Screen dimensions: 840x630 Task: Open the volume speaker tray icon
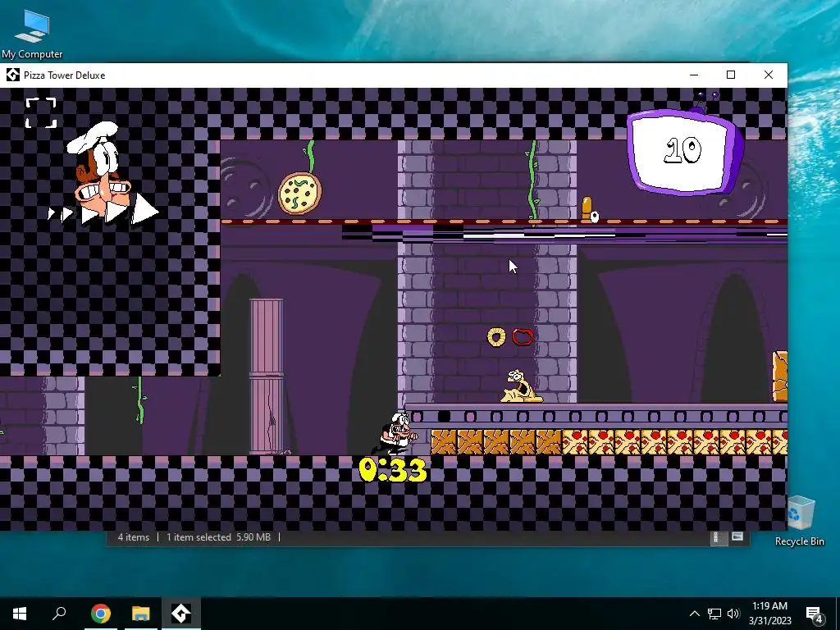click(733, 614)
